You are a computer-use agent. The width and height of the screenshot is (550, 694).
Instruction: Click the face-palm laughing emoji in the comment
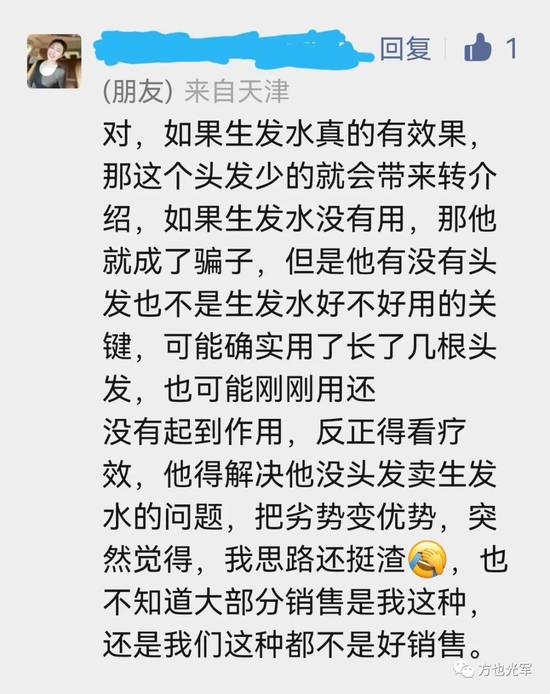(427, 559)
